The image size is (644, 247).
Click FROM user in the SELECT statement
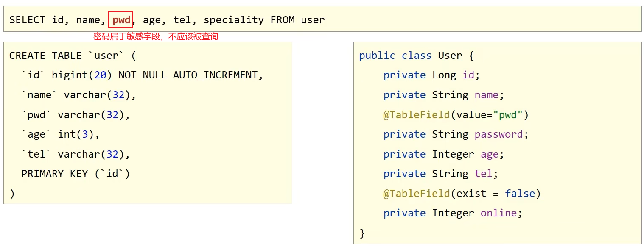(297, 19)
